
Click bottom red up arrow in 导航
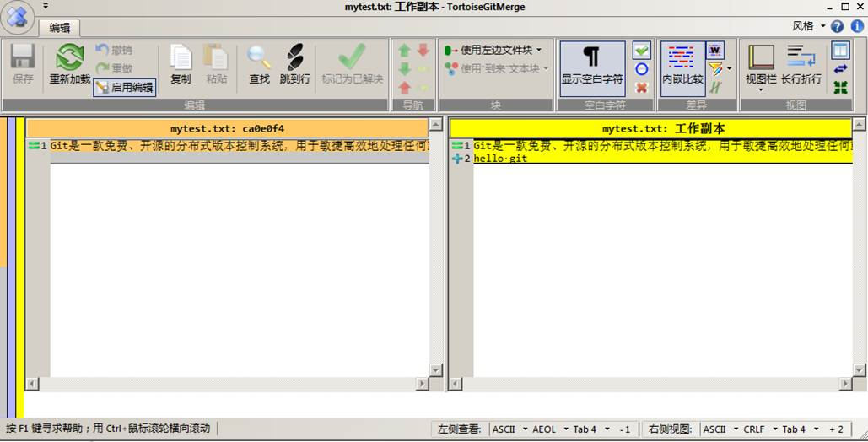pos(405,88)
